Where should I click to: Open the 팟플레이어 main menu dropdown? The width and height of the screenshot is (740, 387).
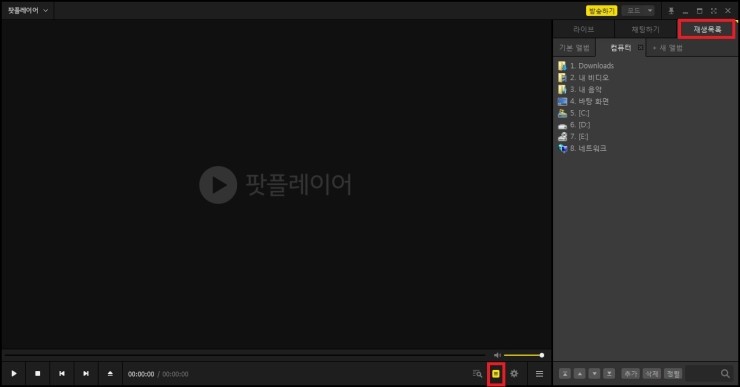pyautogui.click(x=28, y=10)
